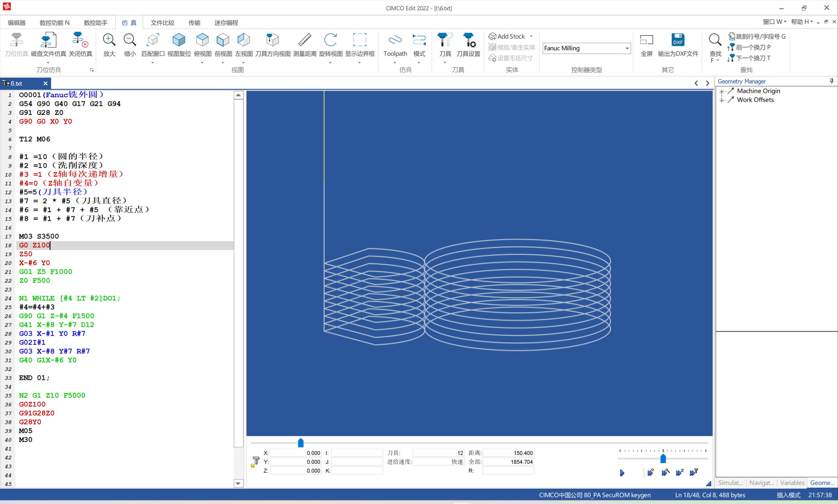Click the Measure Distance (测量距离) ruler icon
Viewport: 838px width, 504px height.
305,40
